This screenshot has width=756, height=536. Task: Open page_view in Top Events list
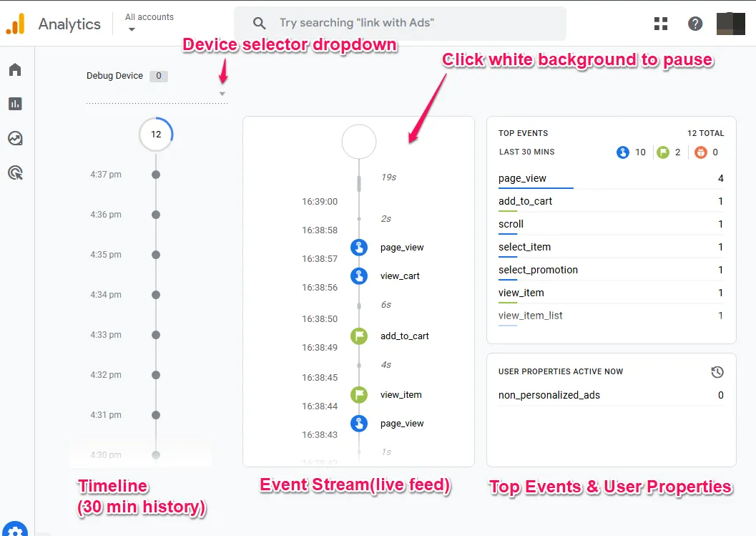523,178
